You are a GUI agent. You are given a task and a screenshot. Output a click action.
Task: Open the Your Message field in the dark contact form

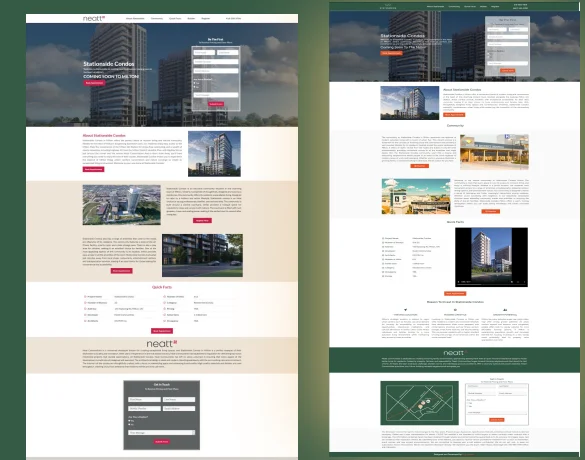[x=162, y=432]
